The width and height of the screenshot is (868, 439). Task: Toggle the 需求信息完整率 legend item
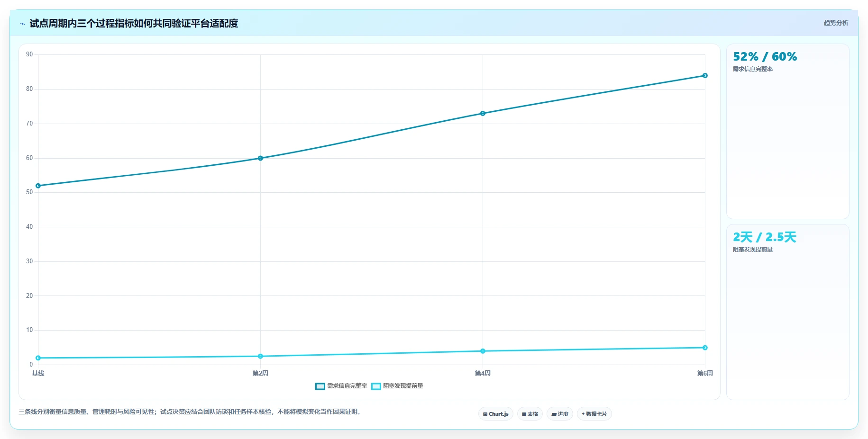point(341,386)
